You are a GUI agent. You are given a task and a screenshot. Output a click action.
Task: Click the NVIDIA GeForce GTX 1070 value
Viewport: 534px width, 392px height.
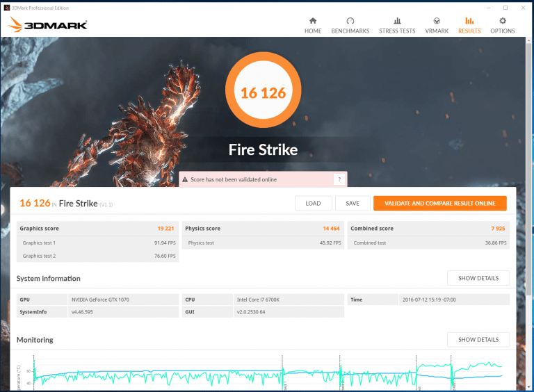[100, 300]
